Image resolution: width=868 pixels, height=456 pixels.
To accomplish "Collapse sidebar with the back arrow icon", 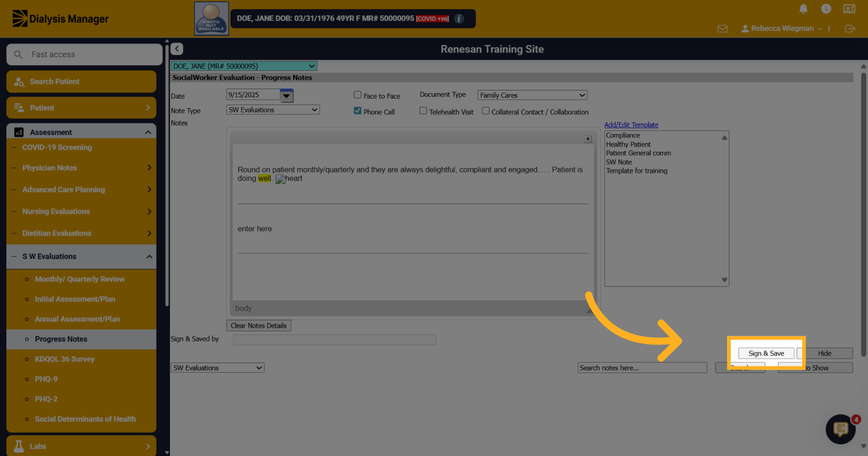I will (x=177, y=49).
